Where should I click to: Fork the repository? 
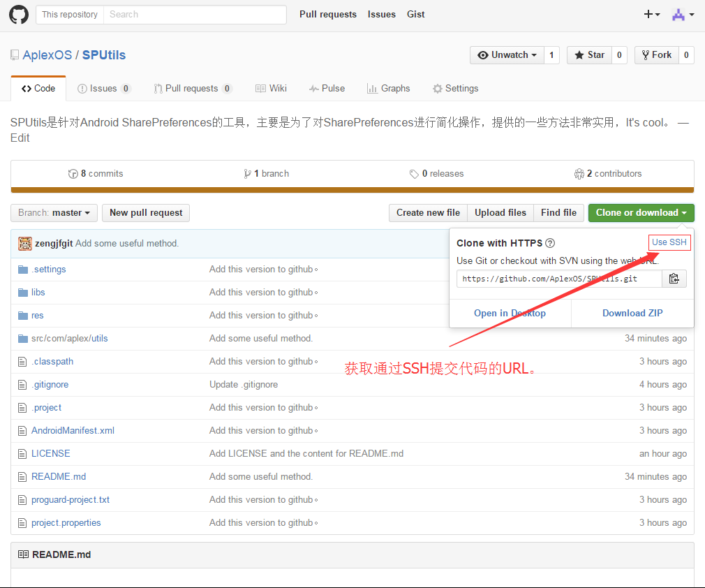tap(656, 55)
